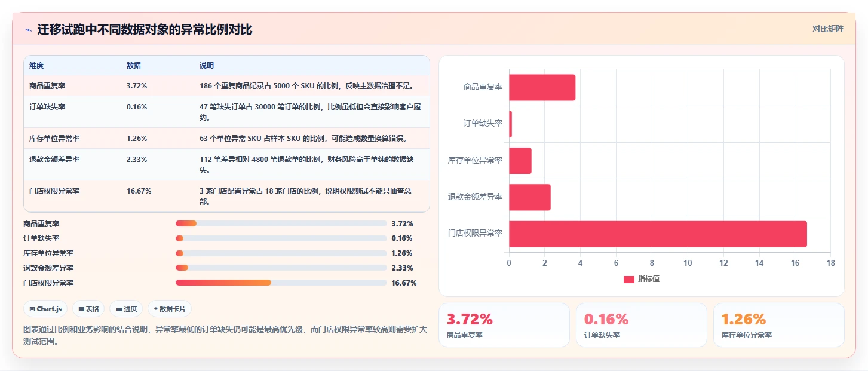Click the 库存单位异常率 progress bar
The image size is (868, 371).
(x=281, y=253)
